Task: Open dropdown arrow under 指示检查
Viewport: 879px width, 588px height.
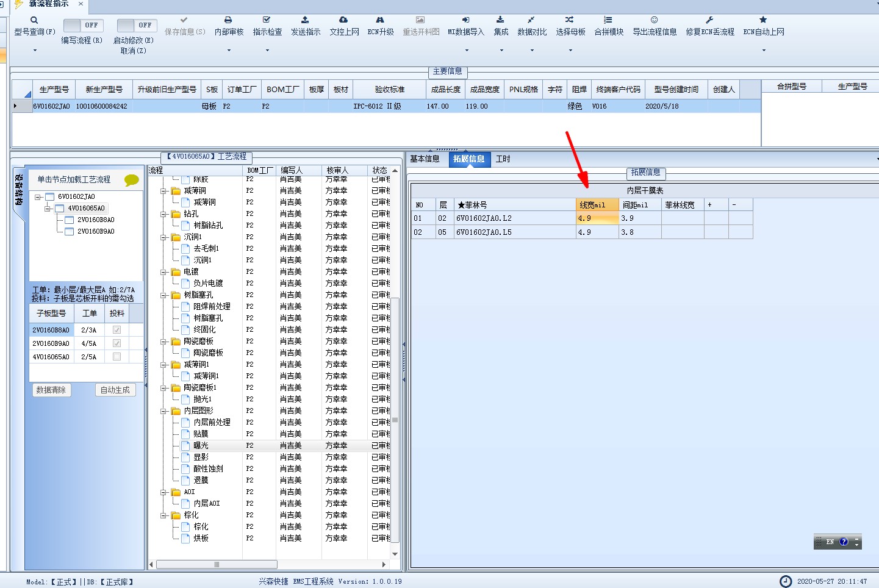Action: (x=267, y=51)
